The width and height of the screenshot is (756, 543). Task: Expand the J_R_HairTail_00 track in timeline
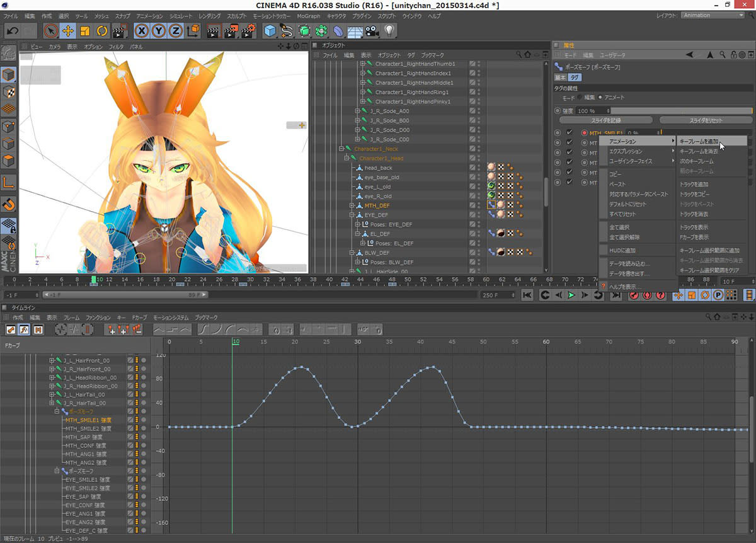(x=52, y=403)
